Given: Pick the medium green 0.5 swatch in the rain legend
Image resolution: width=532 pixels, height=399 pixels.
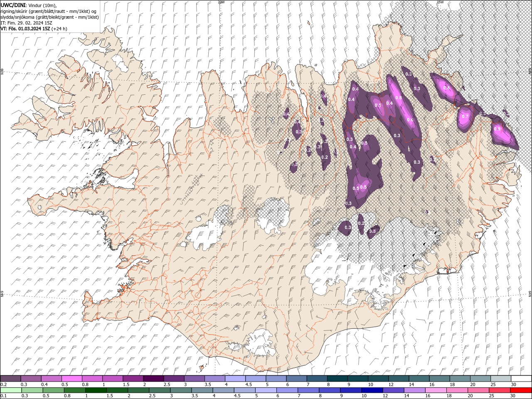Looking at the screenshot, I should (x=53, y=390).
